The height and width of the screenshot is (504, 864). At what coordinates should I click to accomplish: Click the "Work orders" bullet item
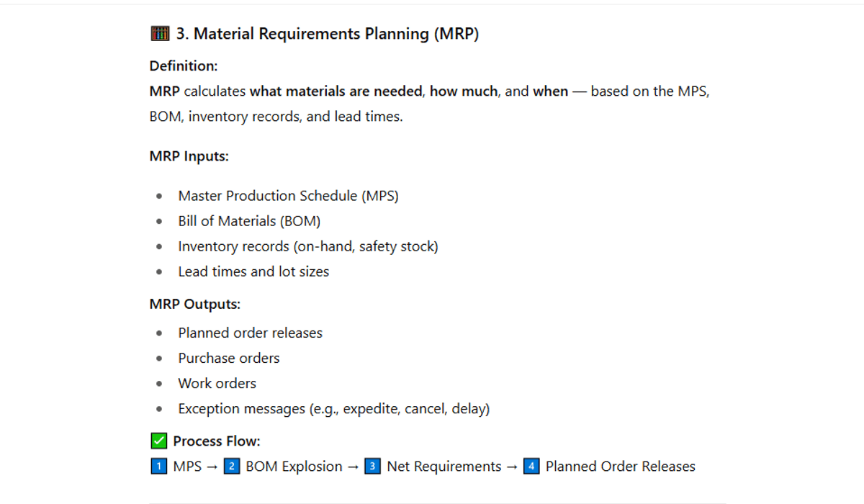pyautogui.click(x=217, y=383)
